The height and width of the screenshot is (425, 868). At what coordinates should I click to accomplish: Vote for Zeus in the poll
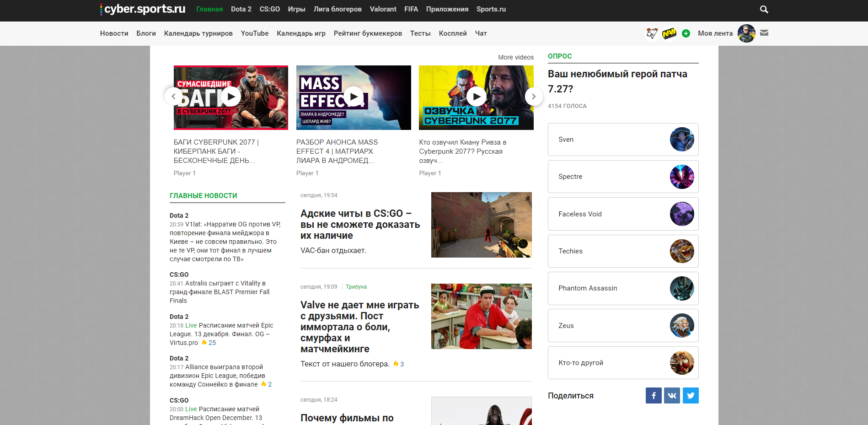click(623, 326)
